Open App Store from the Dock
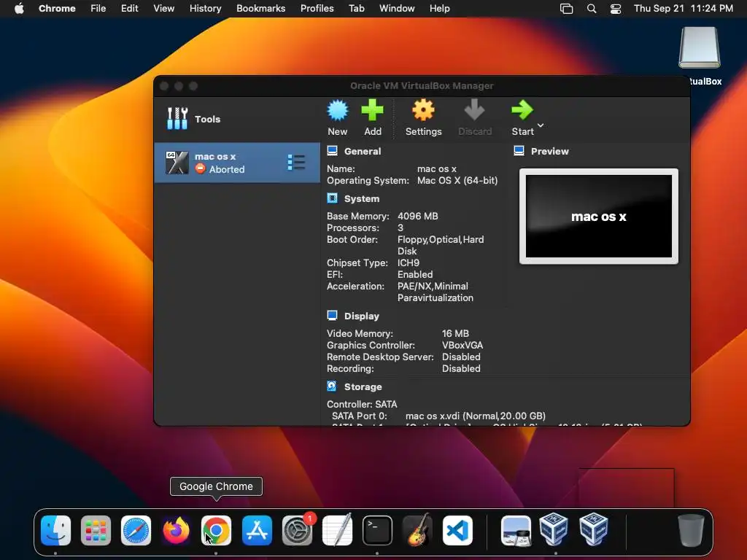747x560 pixels. coord(257,530)
